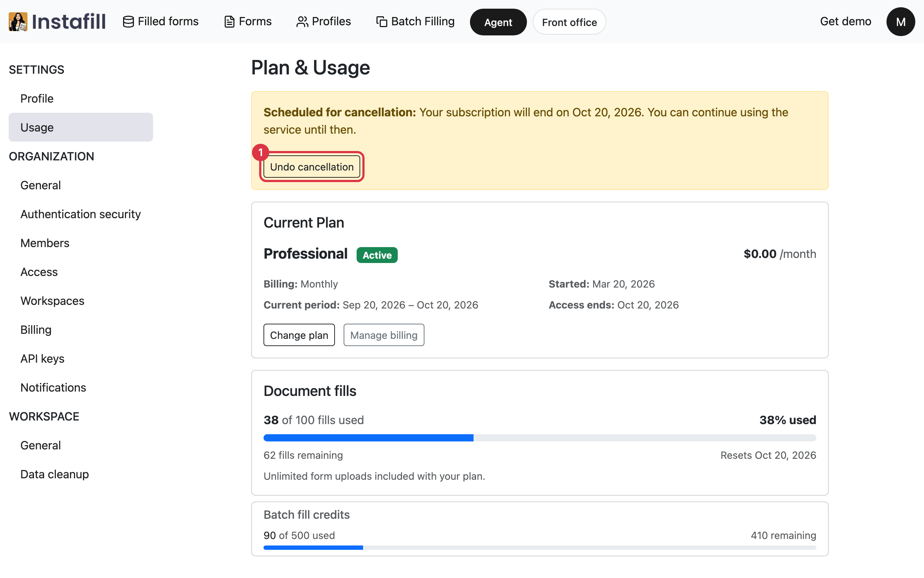The height and width of the screenshot is (578, 924).
Task: Go to Forms via its document icon
Action: [x=229, y=22]
